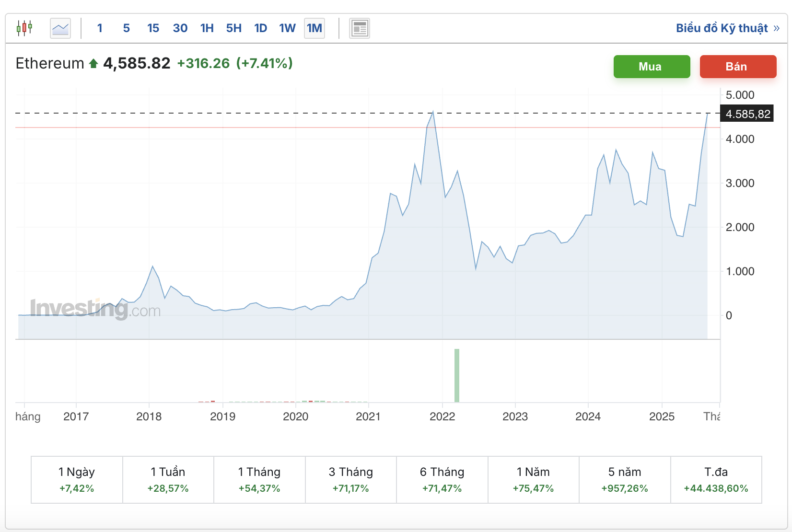The width and height of the screenshot is (792, 532).
Task: Select the candlestick chart icon
Action: tap(24, 28)
